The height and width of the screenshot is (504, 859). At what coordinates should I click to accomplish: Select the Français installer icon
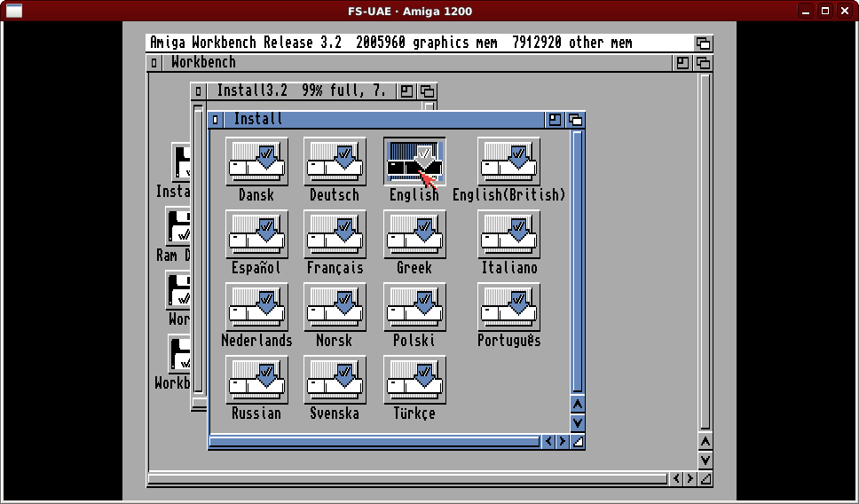click(335, 234)
